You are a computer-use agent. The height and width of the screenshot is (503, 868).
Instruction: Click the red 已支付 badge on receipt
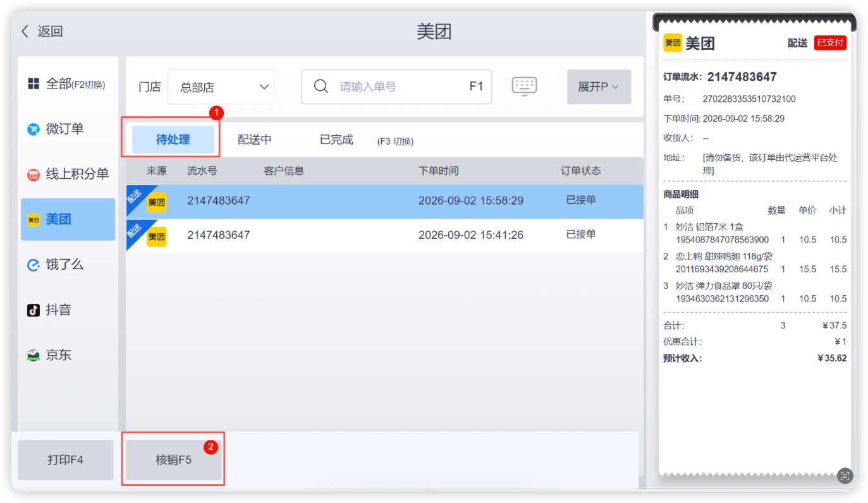click(830, 42)
